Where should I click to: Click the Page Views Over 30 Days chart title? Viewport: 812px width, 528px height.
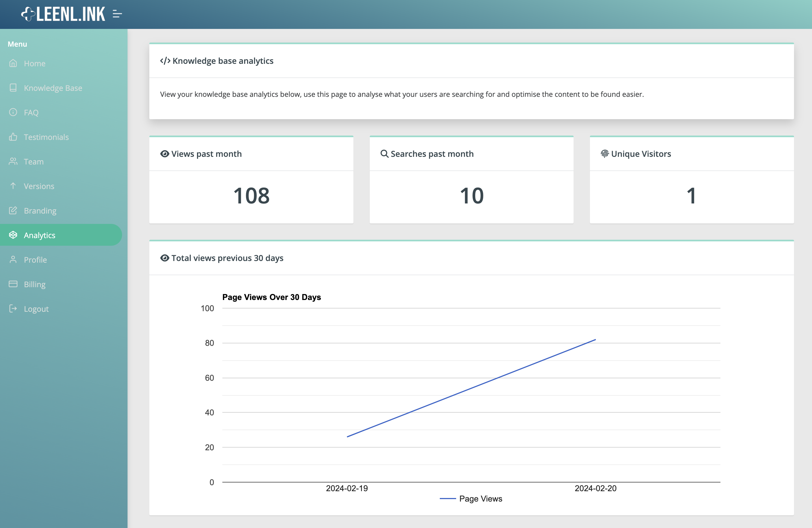point(272,297)
